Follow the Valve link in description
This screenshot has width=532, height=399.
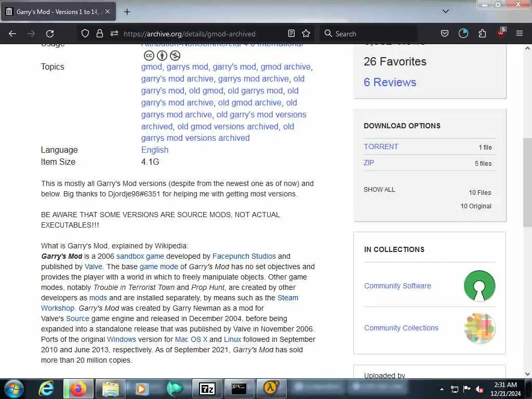coord(94,267)
